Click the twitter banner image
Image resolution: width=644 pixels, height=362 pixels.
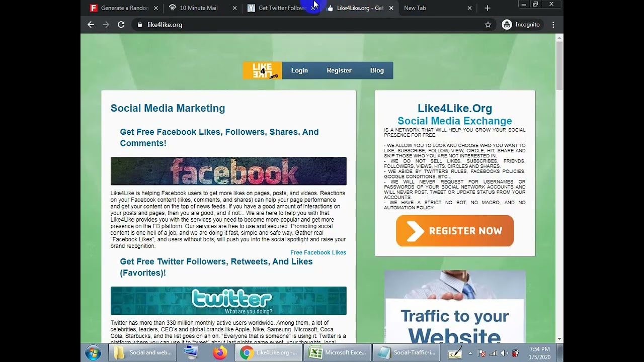click(x=228, y=301)
